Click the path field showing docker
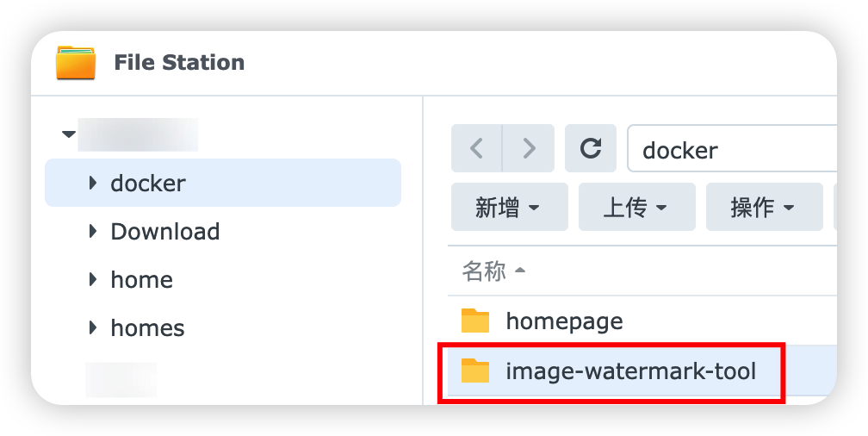 point(732,150)
